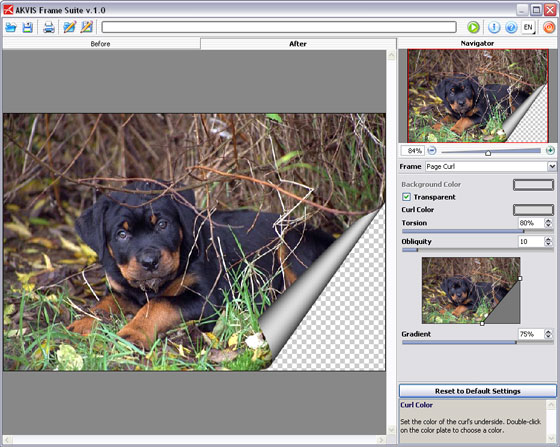Click the Navigator preview thumbnail
This screenshot has height=447, width=560.
[x=478, y=96]
